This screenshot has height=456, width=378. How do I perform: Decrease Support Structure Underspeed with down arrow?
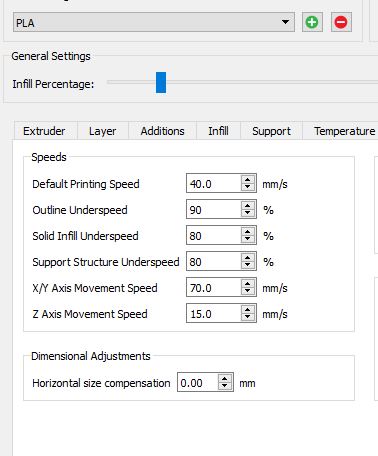coord(248,265)
